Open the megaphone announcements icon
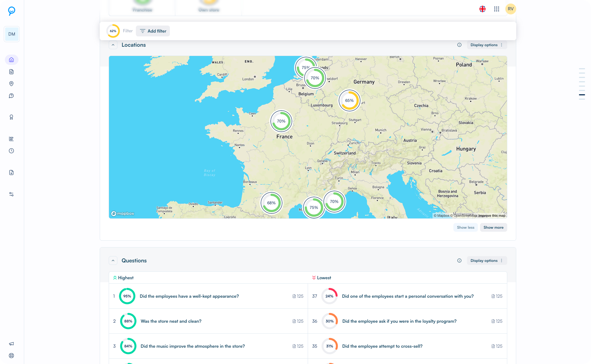Screen dimensions: 591x364 tap(11, 344)
